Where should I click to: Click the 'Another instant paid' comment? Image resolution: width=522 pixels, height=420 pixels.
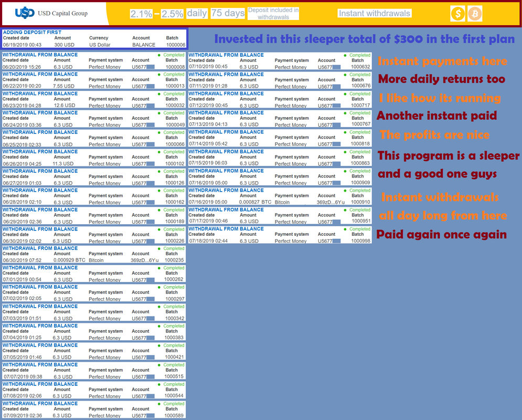coord(437,115)
